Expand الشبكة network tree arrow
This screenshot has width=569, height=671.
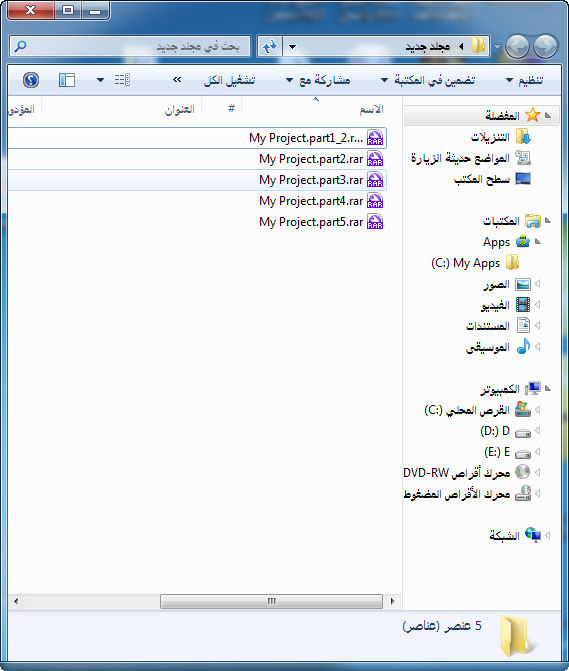click(x=548, y=535)
